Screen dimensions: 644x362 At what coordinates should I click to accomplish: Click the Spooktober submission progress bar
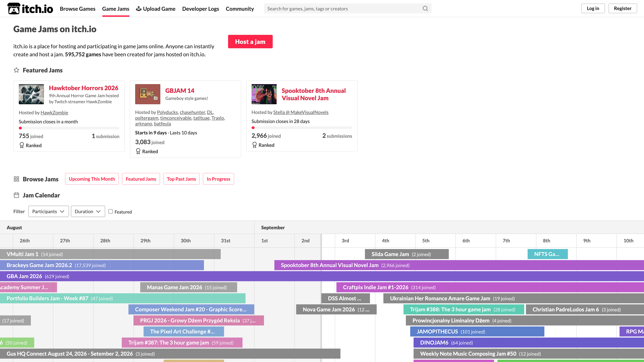pyautogui.click(x=302, y=128)
